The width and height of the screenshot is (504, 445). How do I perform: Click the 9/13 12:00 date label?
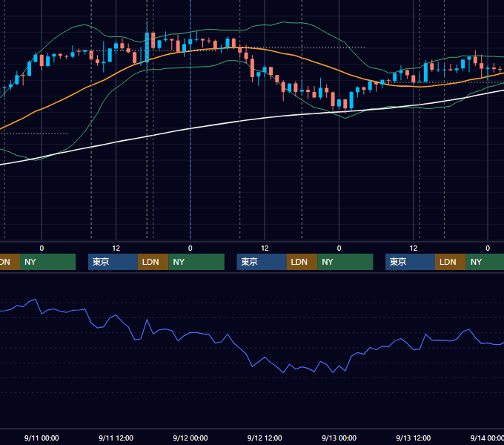[x=414, y=438]
